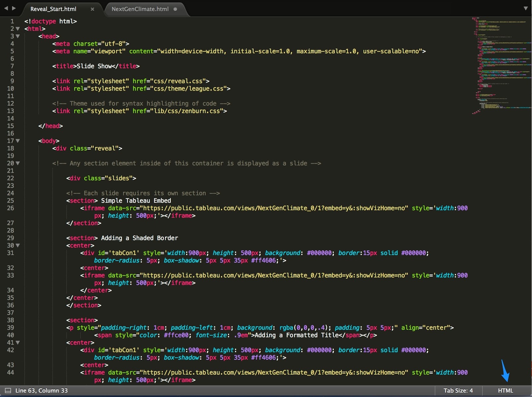
Task: Open the Tab Size: 4 selector
Action: [458, 391]
